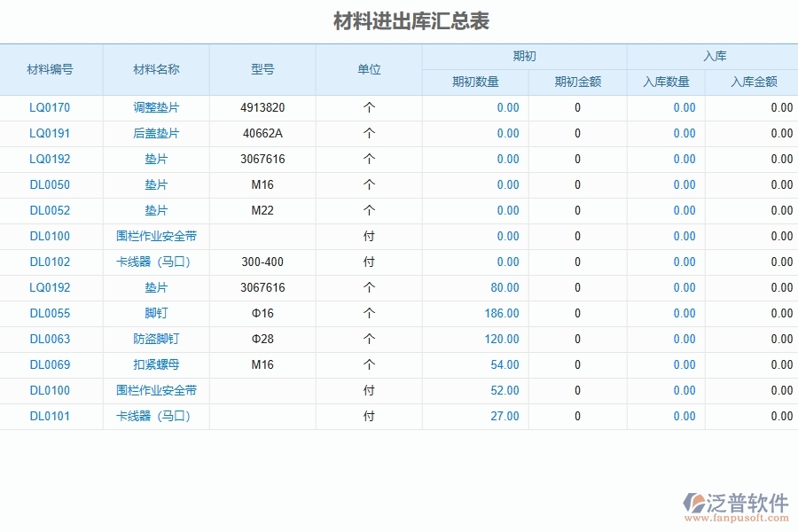Click the model cell 4913820
Screen dimensions: 798x532
[x=262, y=107]
